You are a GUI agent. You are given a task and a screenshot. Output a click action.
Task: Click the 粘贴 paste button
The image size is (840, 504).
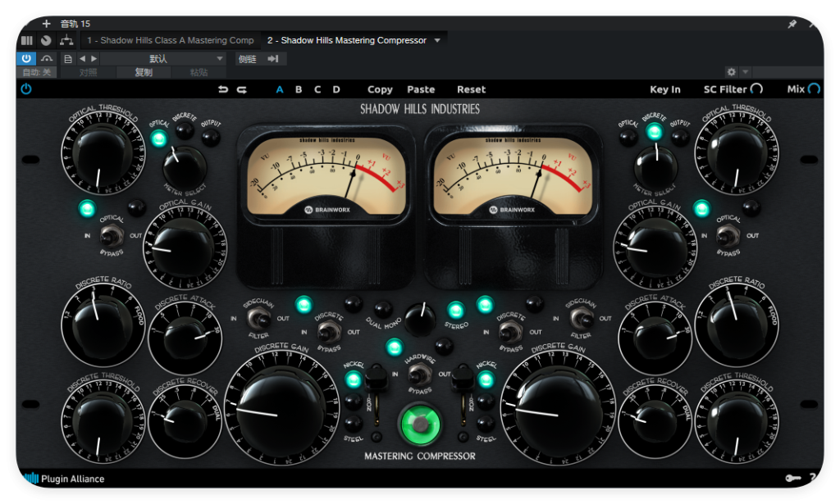tap(199, 72)
